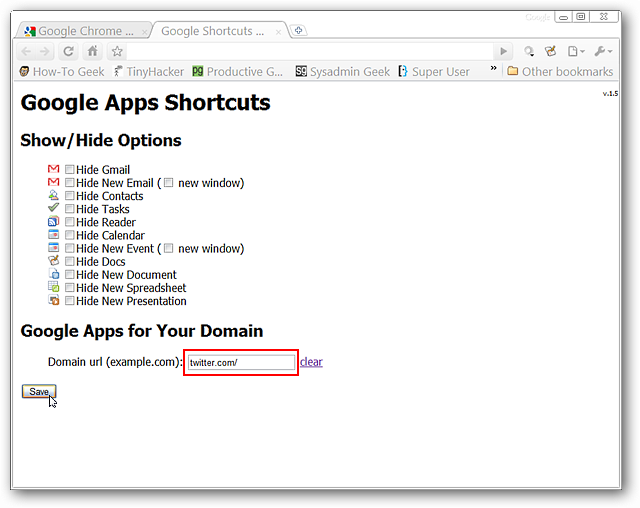Image resolution: width=640 pixels, height=508 pixels.
Task: Reload the page with refresh icon
Action: pos(68,51)
